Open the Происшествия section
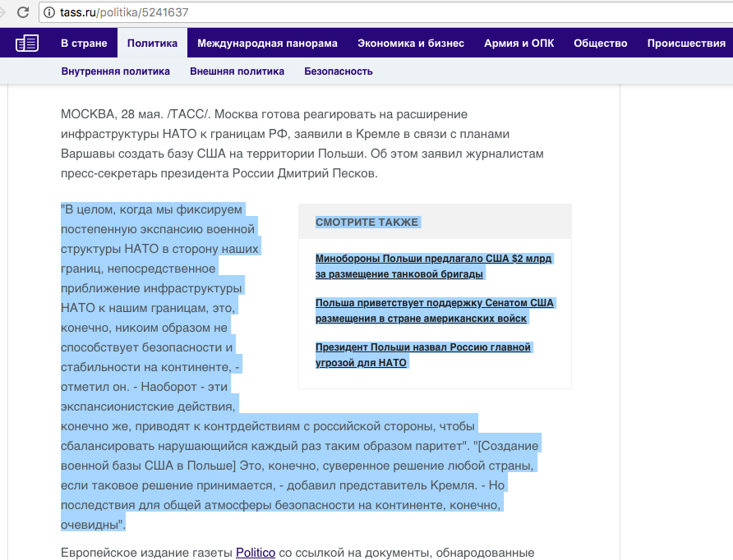 [x=685, y=43]
